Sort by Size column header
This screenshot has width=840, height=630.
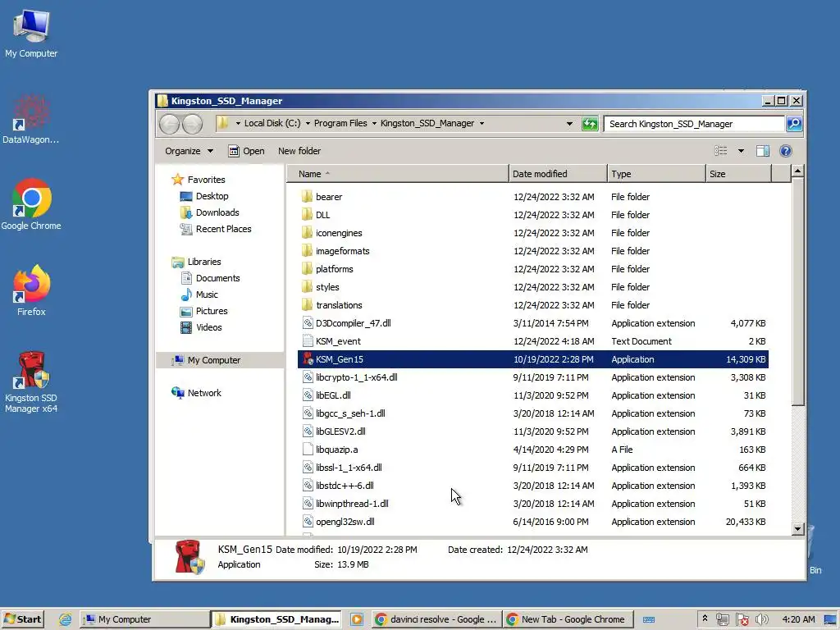(x=738, y=174)
